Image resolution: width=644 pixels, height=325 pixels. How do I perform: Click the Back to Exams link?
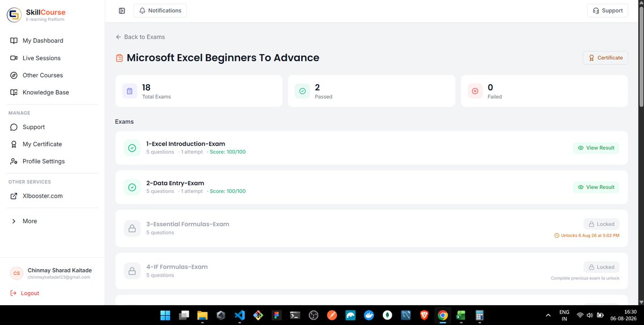click(x=140, y=37)
